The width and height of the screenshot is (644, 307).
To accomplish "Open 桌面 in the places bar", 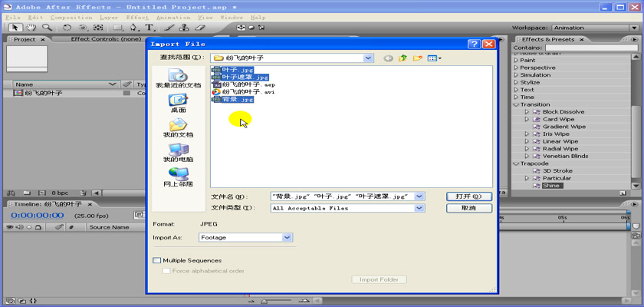I will click(178, 103).
